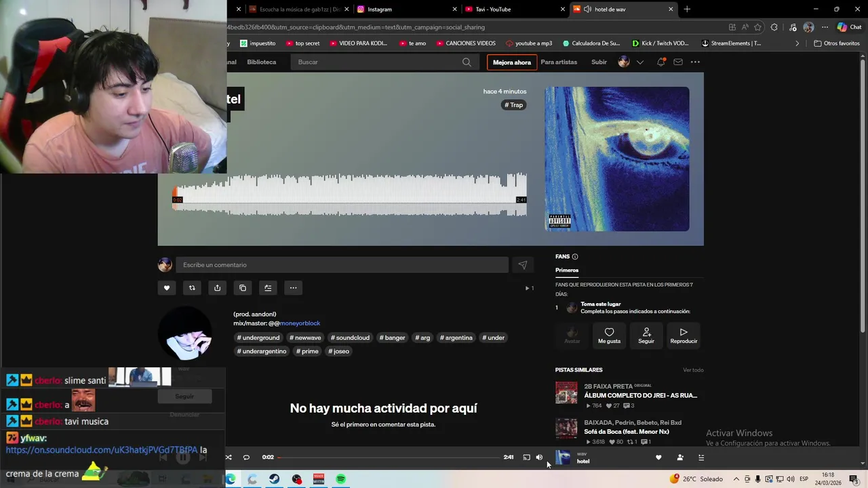Toggle shuffle in the player bar

tap(229, 457)
